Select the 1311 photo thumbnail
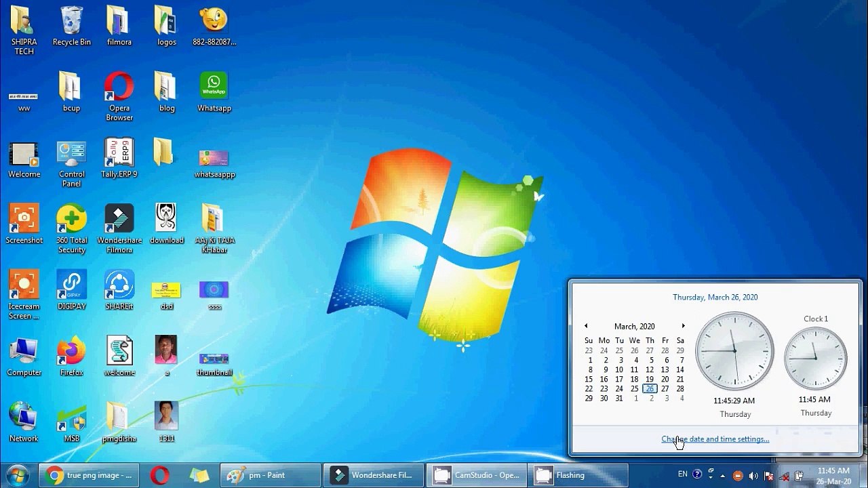The image size is (868, 488). (x=166, y=422)
